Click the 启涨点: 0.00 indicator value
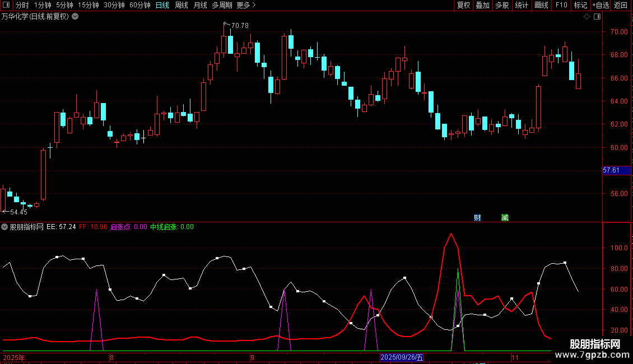This screenshot has height=364, width=633. (x=129, y=227)
